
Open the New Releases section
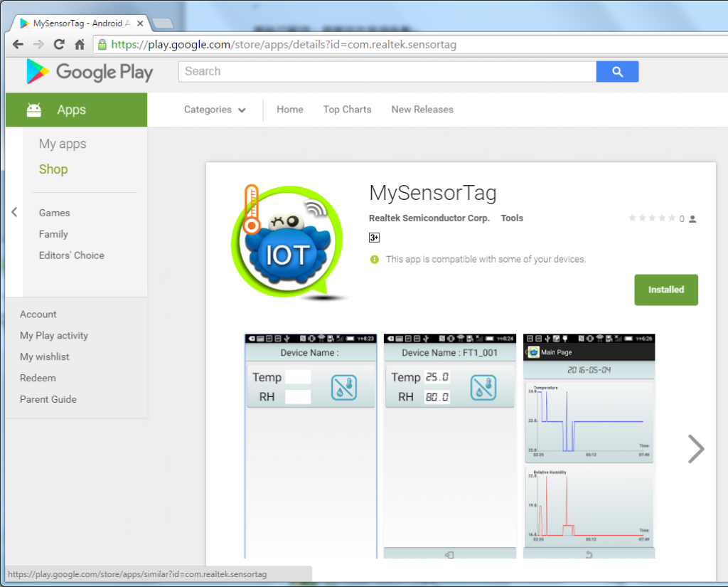[x=422, y=110]
